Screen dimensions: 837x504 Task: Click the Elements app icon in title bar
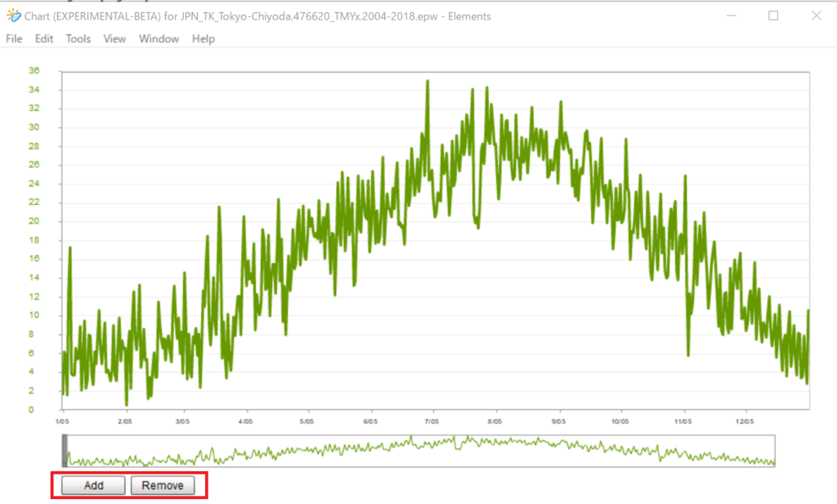tap(14, 16)
